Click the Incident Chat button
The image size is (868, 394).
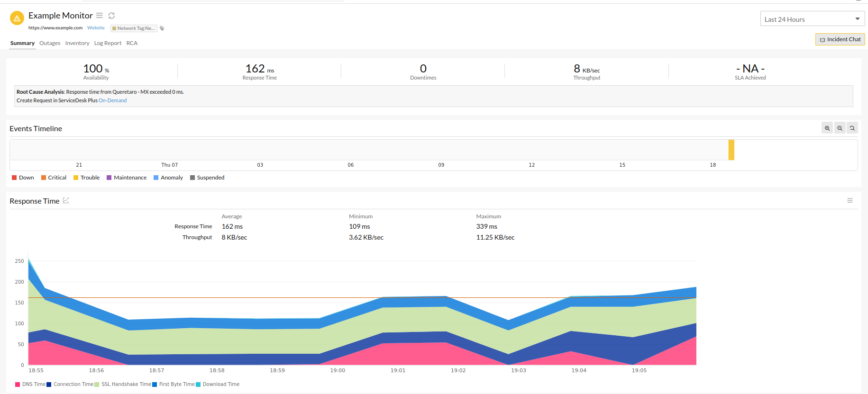pyautogui.click(x=840, y=39)
